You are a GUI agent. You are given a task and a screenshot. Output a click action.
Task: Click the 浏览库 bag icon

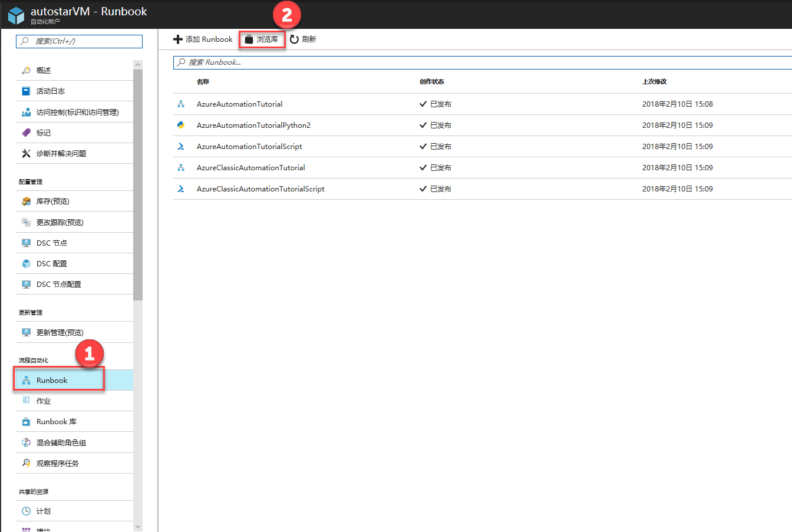249,39
